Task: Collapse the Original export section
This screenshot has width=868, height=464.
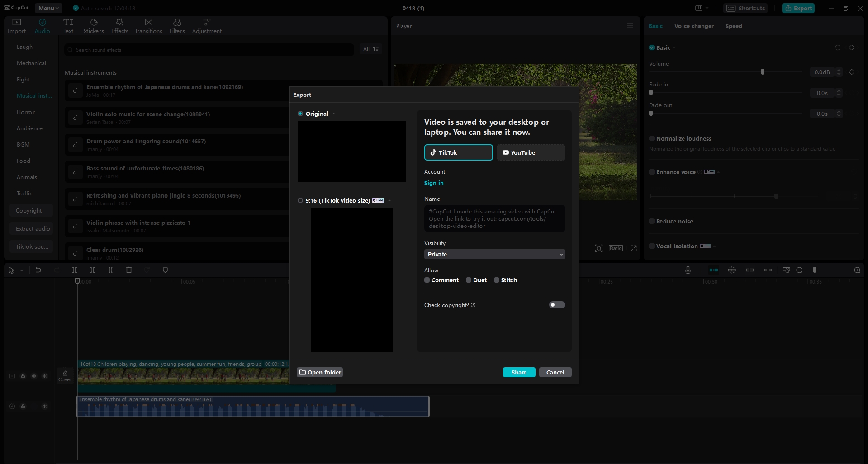Action: point(334,114)
